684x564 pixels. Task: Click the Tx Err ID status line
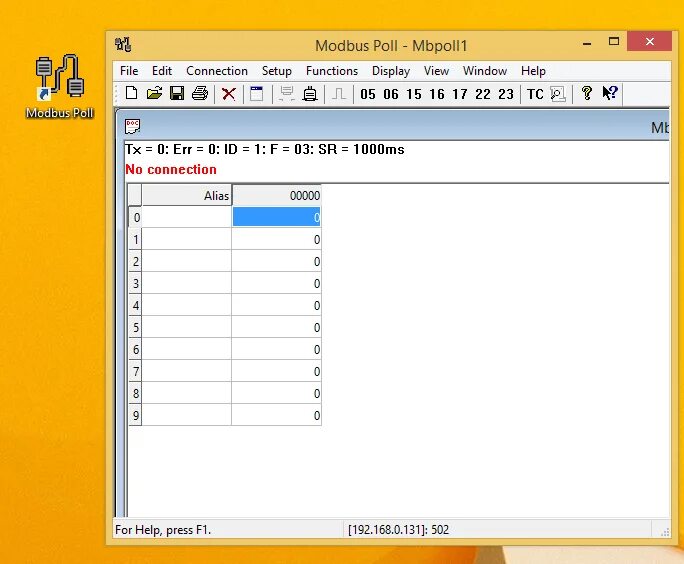pos(265,149)
